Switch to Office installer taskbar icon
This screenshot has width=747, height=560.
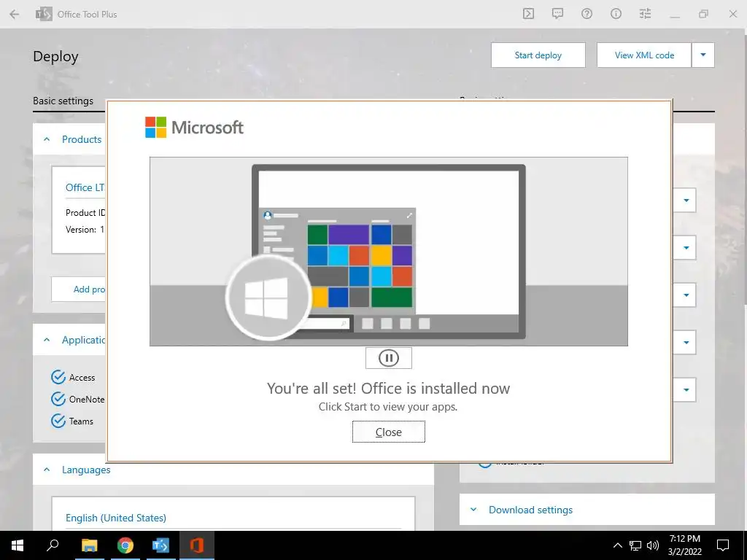197,545
